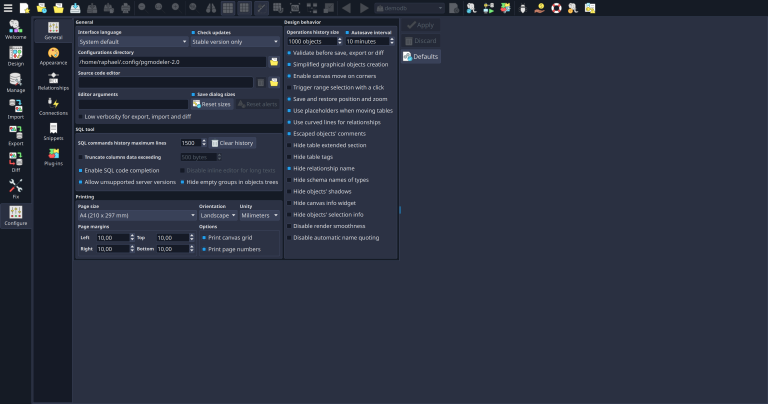Open the Unity Millimeters dropdown
The width and height of the screenshot is (768, 404).
pos(259,215)
